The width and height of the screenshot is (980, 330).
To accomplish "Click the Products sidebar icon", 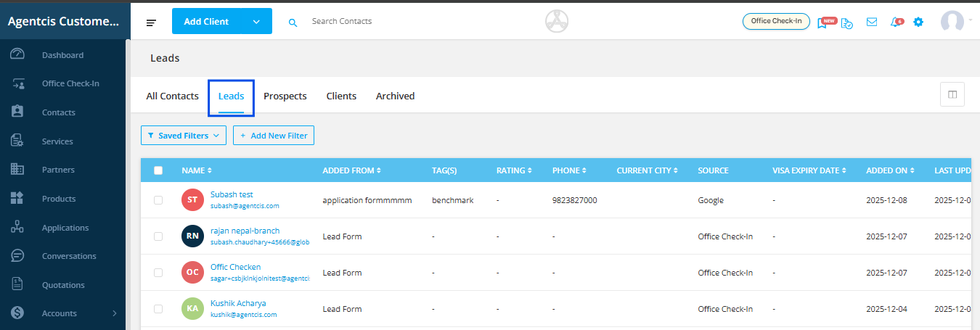I will (x=18, y=199).
